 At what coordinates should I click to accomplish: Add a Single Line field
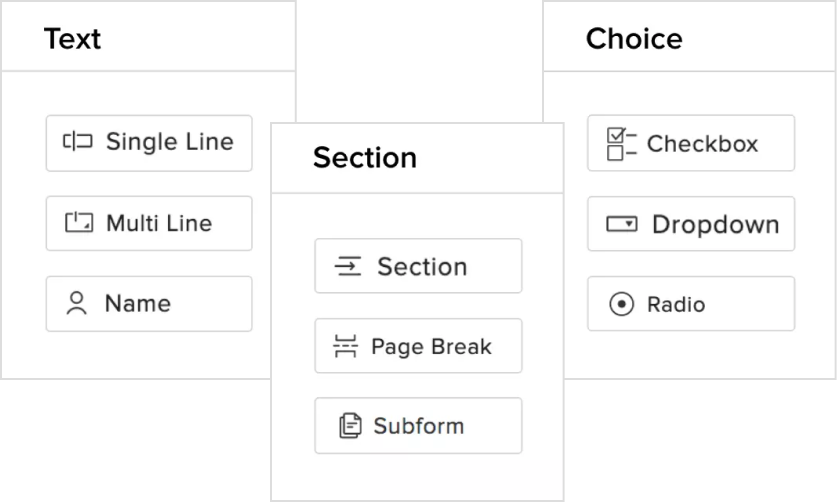[x=149, y=143]
